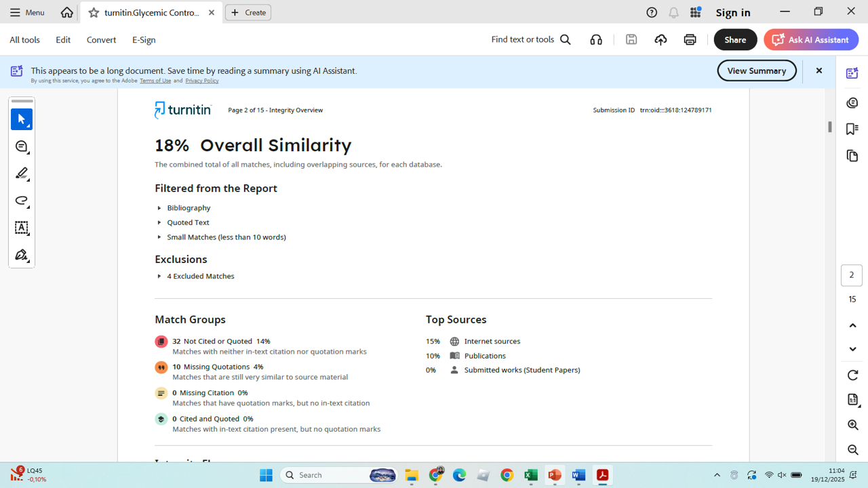Pick the freehand draw loop tool
Viewport: 868px width, 488px height.
(x=22, y=201)
